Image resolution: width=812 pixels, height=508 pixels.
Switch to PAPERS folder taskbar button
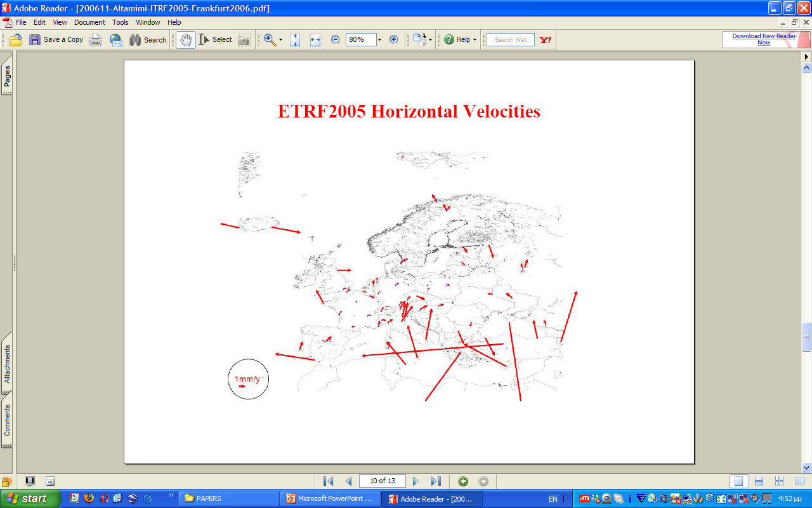click(x=230, y=498)
